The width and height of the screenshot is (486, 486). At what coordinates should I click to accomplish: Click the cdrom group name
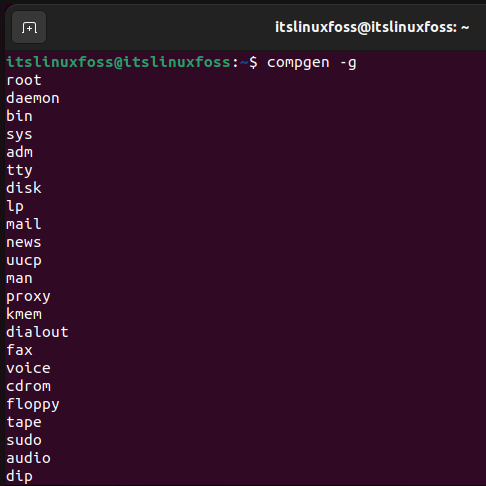tap(28, 386)
